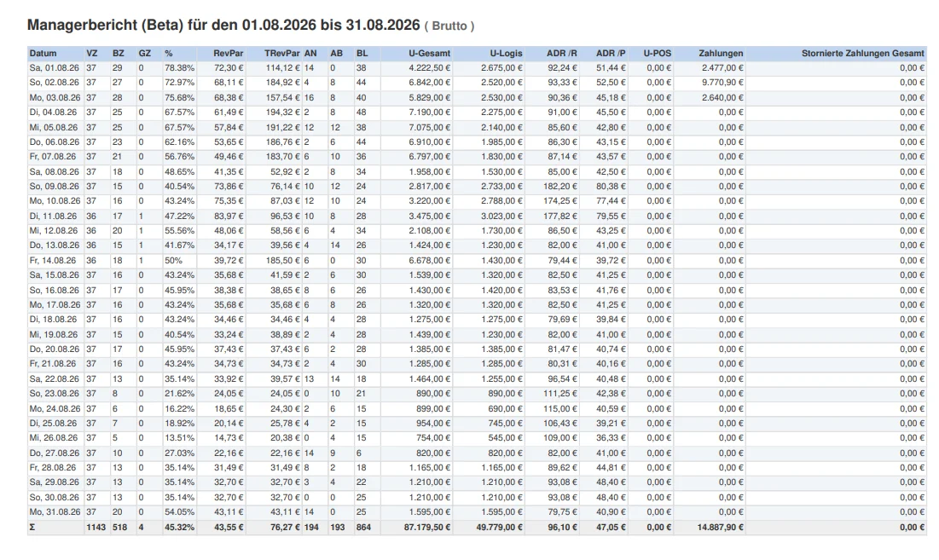The width and height of the screenshot is (939, 560).
Task: Click the ADR value 177,82 €
Action: (x=560, y=216)
